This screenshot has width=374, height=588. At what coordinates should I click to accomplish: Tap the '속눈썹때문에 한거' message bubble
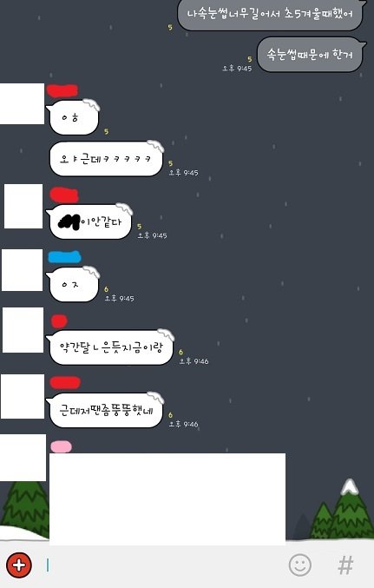click(311, 55)
